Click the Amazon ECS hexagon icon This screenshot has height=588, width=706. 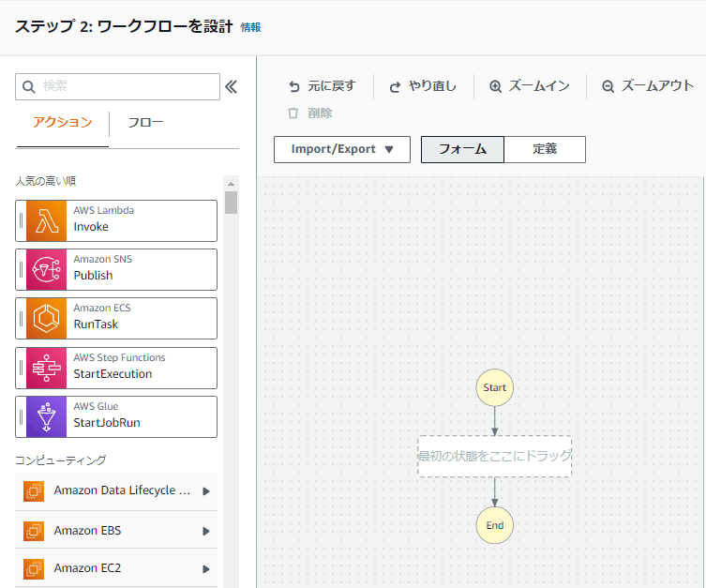click(46, 318)
